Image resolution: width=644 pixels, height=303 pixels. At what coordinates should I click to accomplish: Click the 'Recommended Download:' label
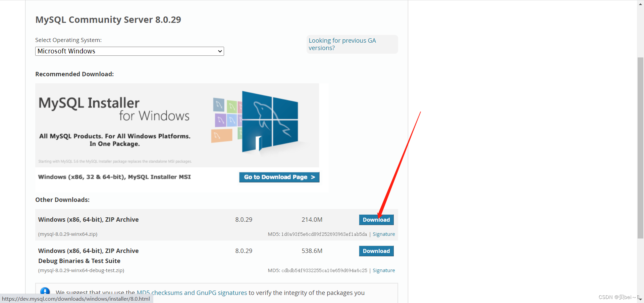[x=74, y=74]
